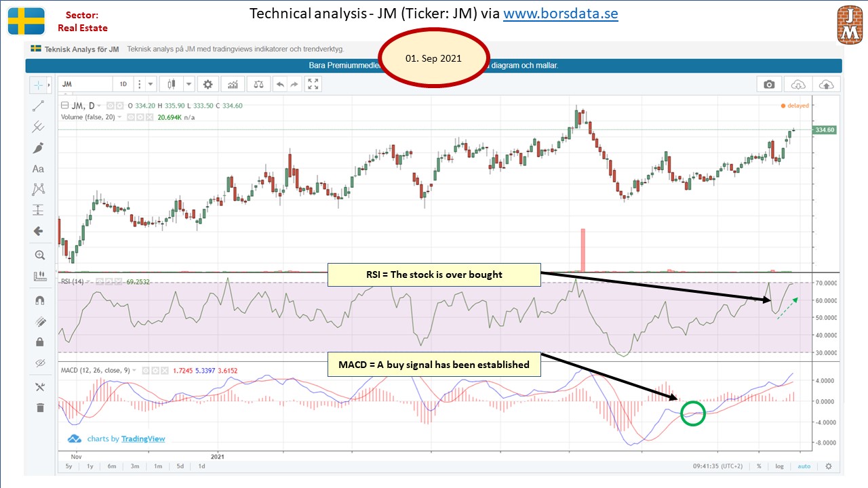Select the XABCD pattern tool

[x=39, y=189]
